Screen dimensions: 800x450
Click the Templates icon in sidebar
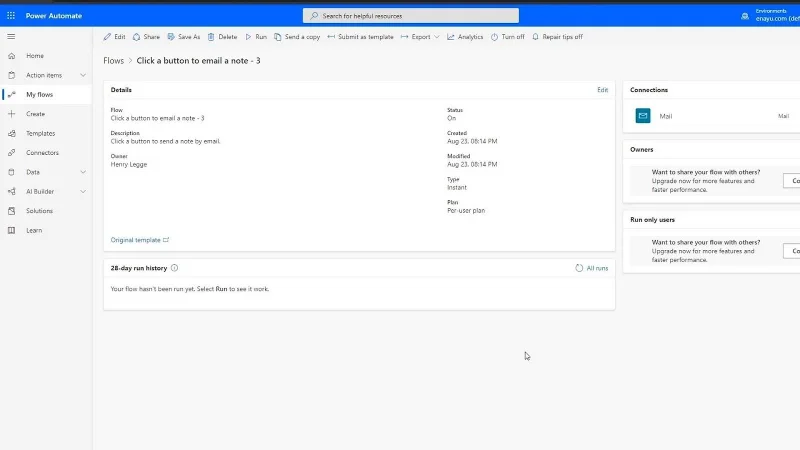pos(12,133)
